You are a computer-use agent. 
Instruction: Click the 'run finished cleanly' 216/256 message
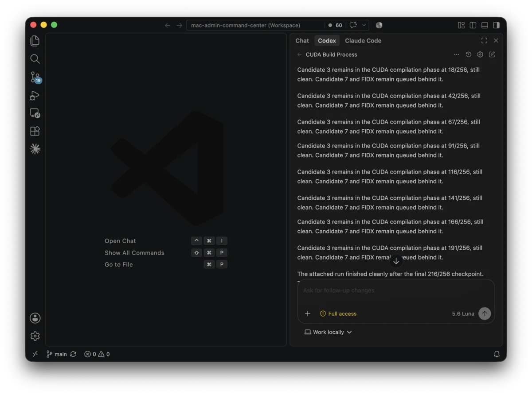[x=390, y=274]
